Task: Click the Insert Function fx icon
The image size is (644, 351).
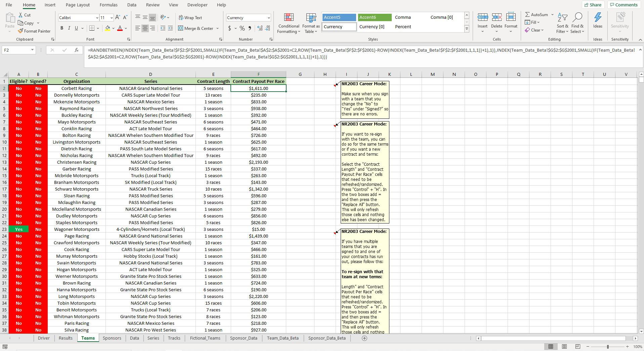Action: [x=77, y=50]
